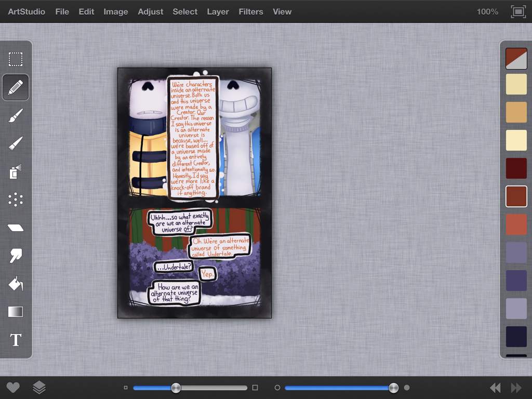Click the Redo double-arrow button

(516, 388)
